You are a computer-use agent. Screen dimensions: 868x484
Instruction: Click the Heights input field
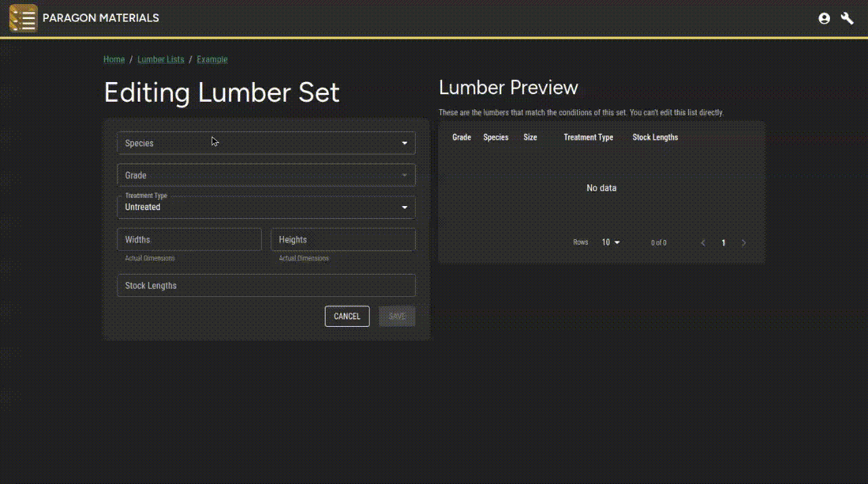pyautogui.click(x=343, y=239)
